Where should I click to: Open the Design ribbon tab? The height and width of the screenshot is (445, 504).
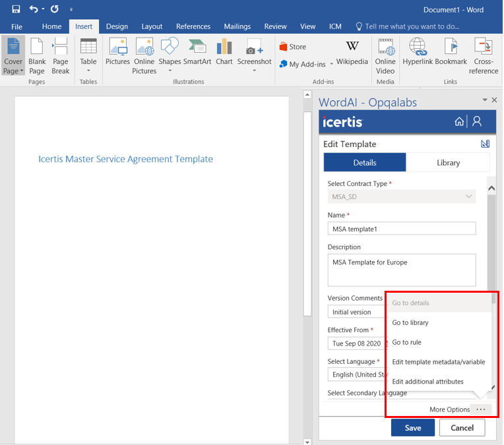pyautogui.click(x=117, y=26)
